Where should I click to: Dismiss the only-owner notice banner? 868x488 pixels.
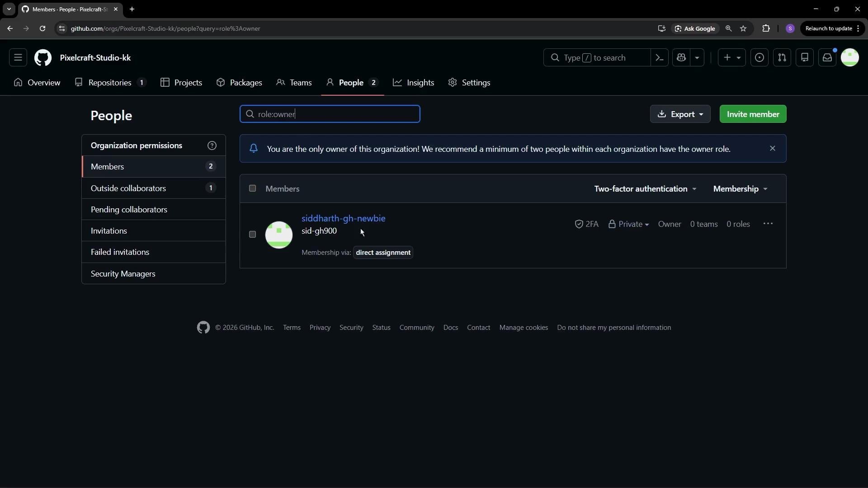[x=772, y=148]
